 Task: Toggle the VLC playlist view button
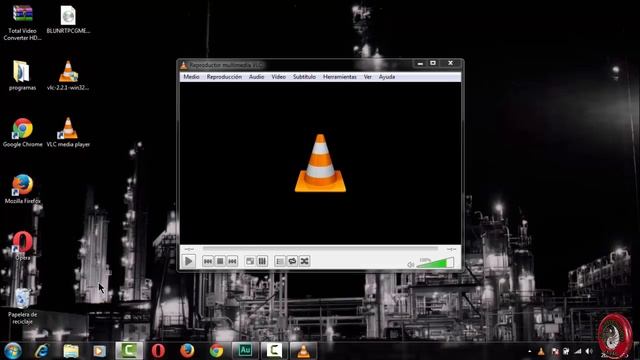point(280,261)
